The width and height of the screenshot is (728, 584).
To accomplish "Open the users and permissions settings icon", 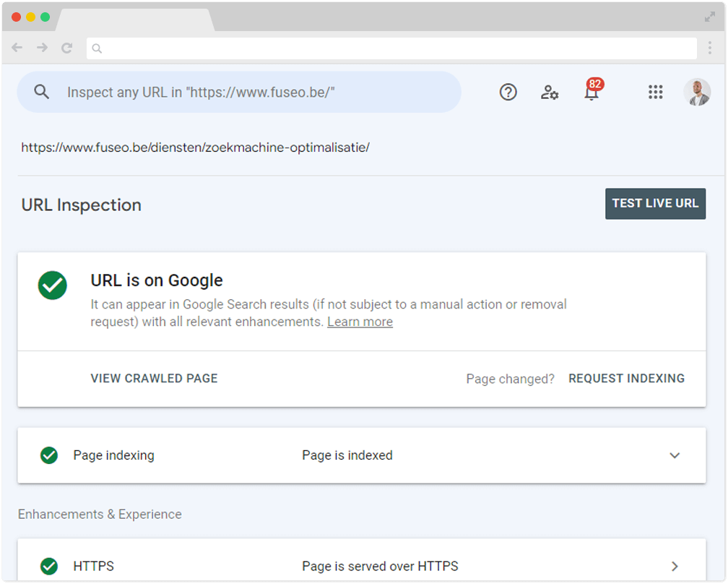I will (549, 92).
